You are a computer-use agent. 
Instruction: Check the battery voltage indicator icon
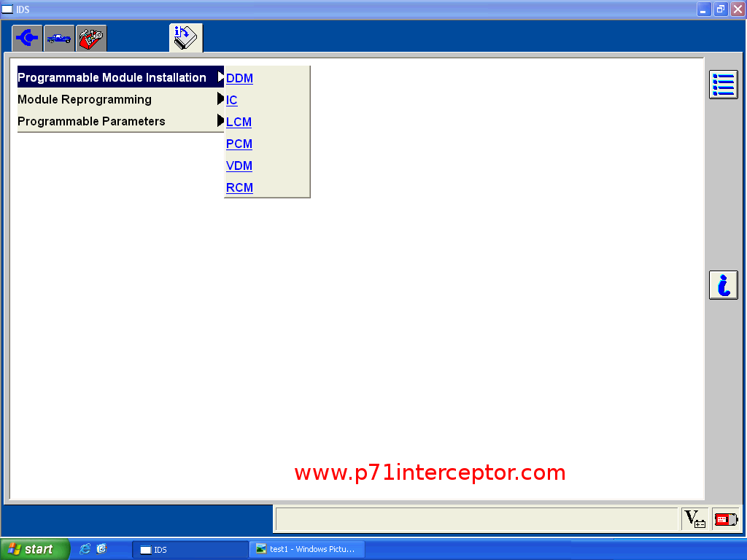click(694, 519)
